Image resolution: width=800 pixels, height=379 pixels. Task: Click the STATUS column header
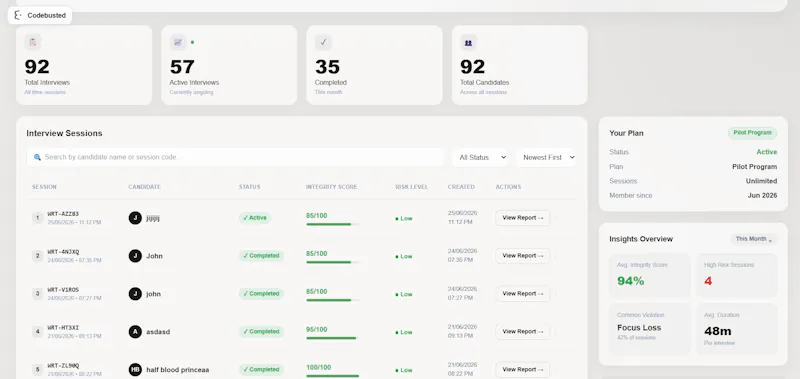249,187
